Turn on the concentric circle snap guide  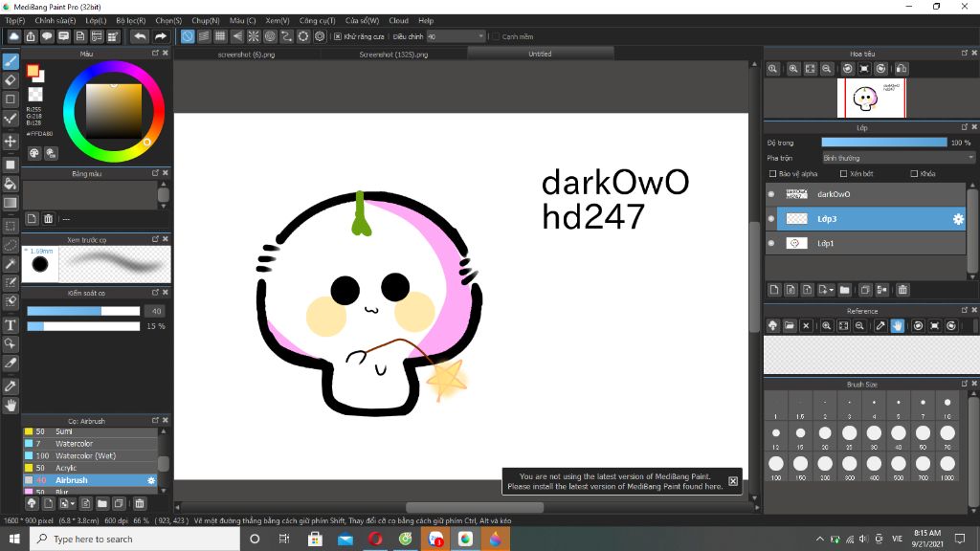(x=270, y=37)
